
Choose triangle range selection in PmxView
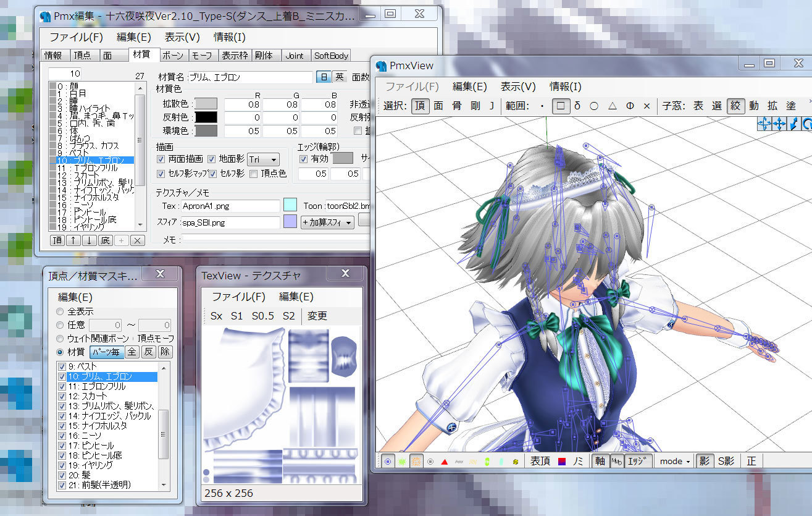pos(612,106)
